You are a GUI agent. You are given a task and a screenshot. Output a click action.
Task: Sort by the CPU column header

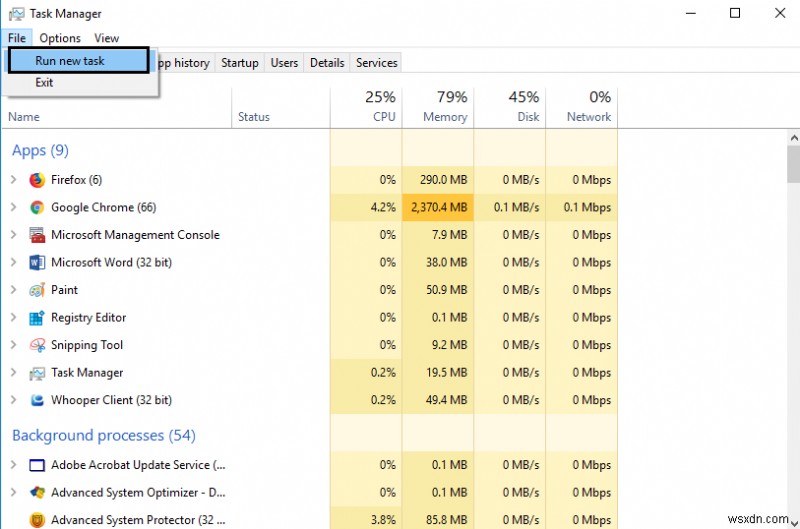(x=366, y=108)
